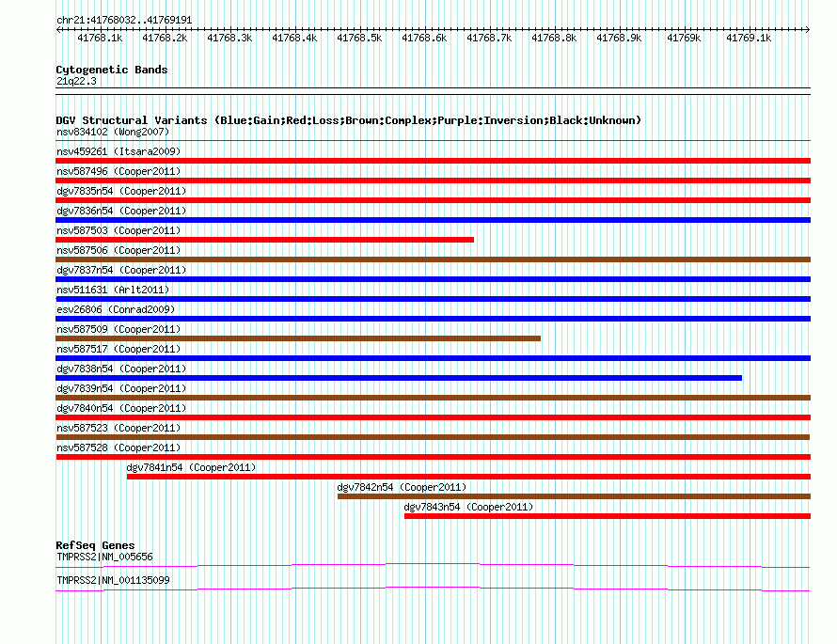Open the nsv587506 (Cooper2011) label

click(x=118, y=250)
